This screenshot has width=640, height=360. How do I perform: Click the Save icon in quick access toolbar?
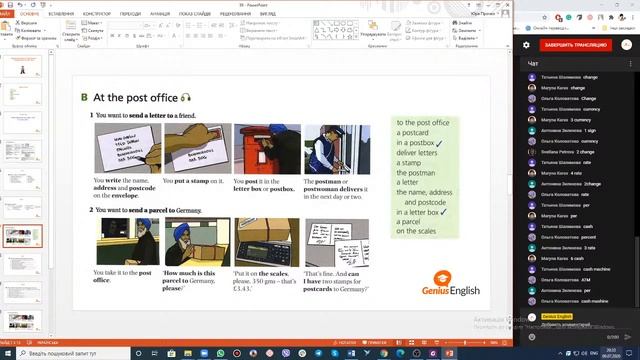[x=10, y=5]
